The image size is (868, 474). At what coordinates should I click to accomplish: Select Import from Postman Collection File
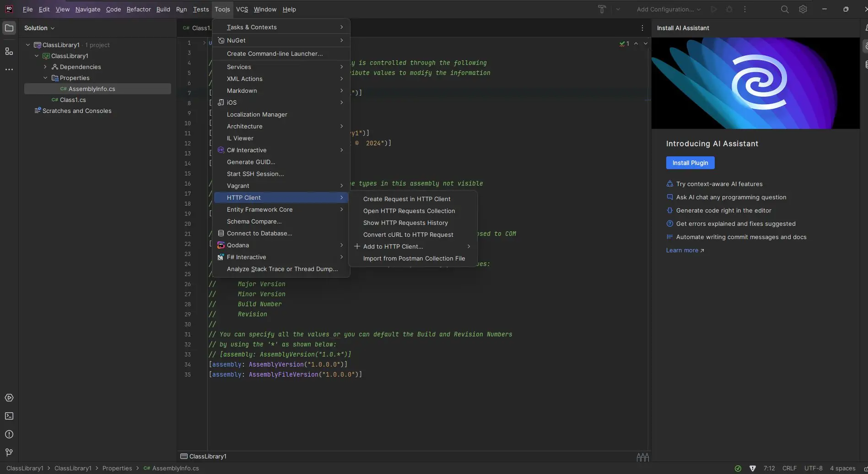[x=414, y=258]
